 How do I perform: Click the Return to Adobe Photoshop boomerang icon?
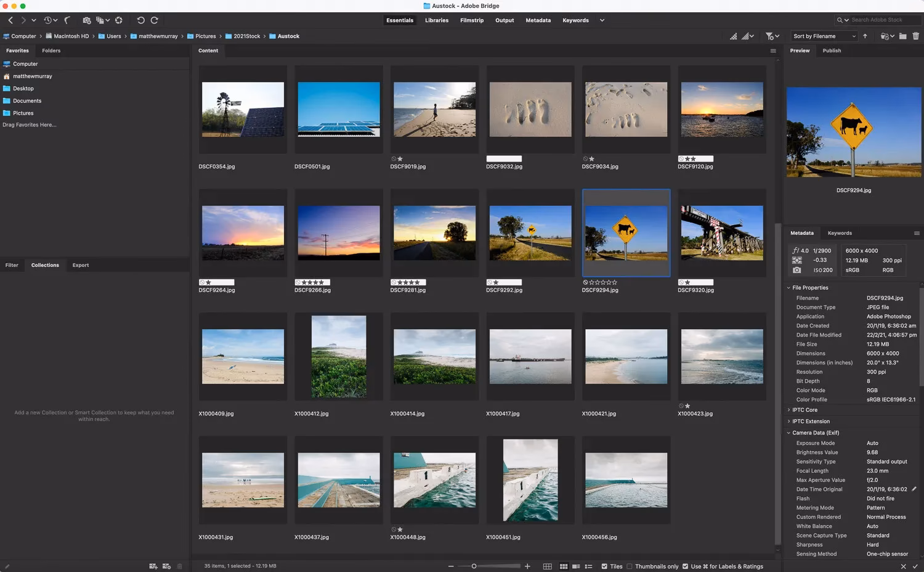tap(68, 20)
